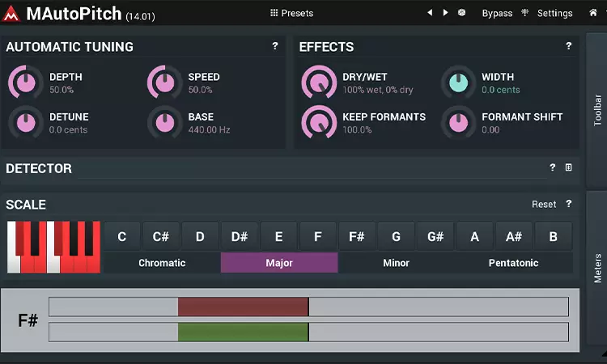Viewport: 607px width, 364px height.
Task: Open the Presets browser
Action: pos(291,13)
